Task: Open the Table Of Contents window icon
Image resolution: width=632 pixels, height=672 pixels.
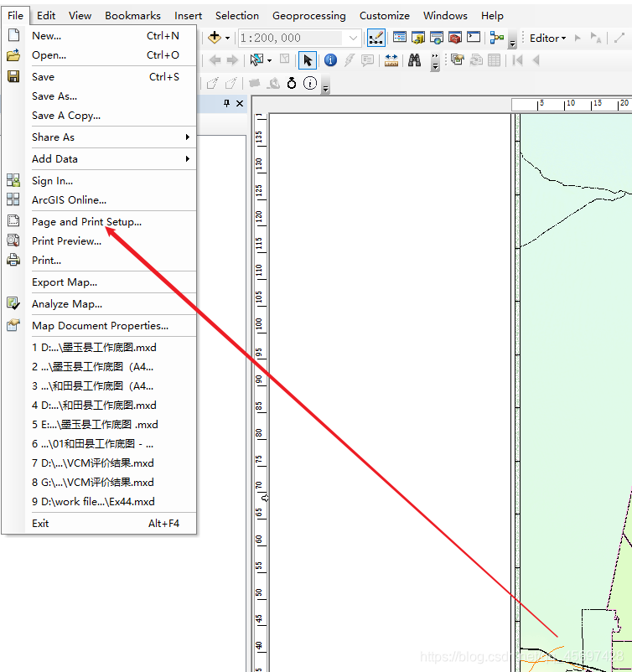Action: click(400, 38)
